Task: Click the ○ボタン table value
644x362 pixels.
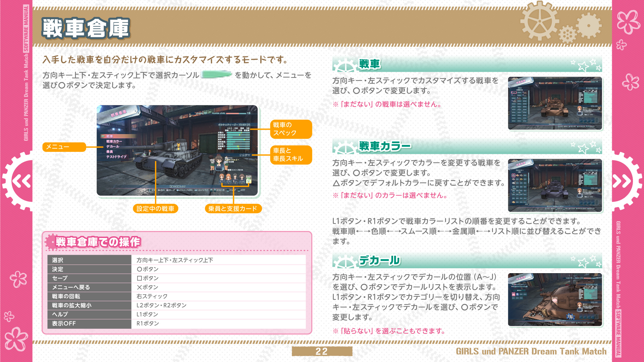Action: pyautogui.click(x=148, y=269)
